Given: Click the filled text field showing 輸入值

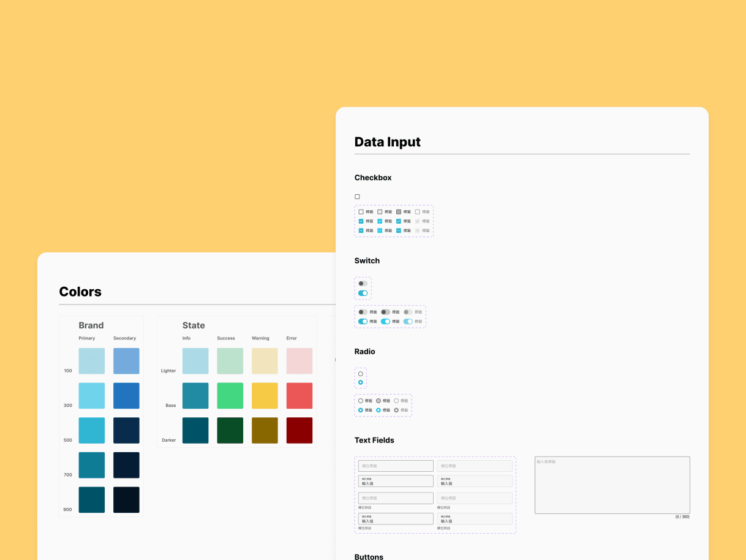Looking at the screenshot, I should tap(395, 481).
